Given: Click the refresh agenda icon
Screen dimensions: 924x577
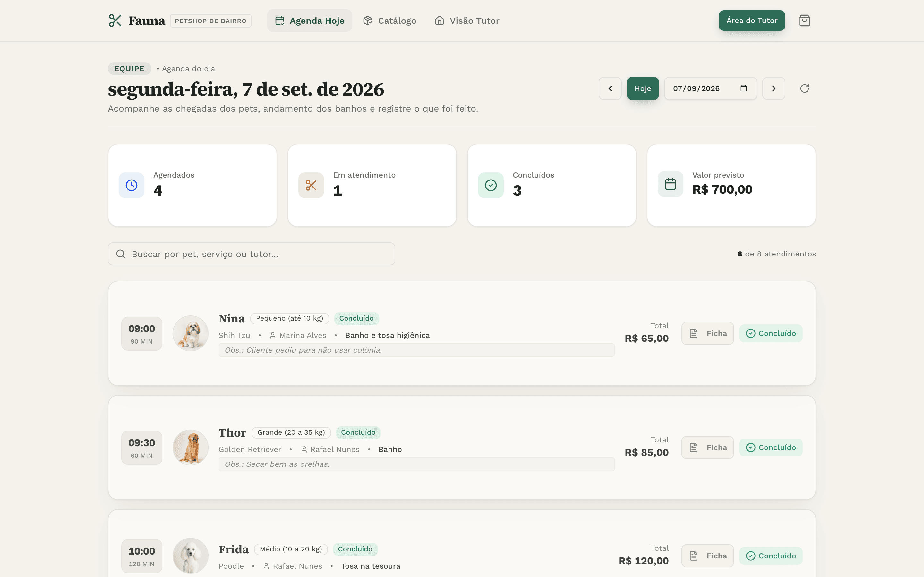Looking at the screenshot, I should tap(804, 88).
